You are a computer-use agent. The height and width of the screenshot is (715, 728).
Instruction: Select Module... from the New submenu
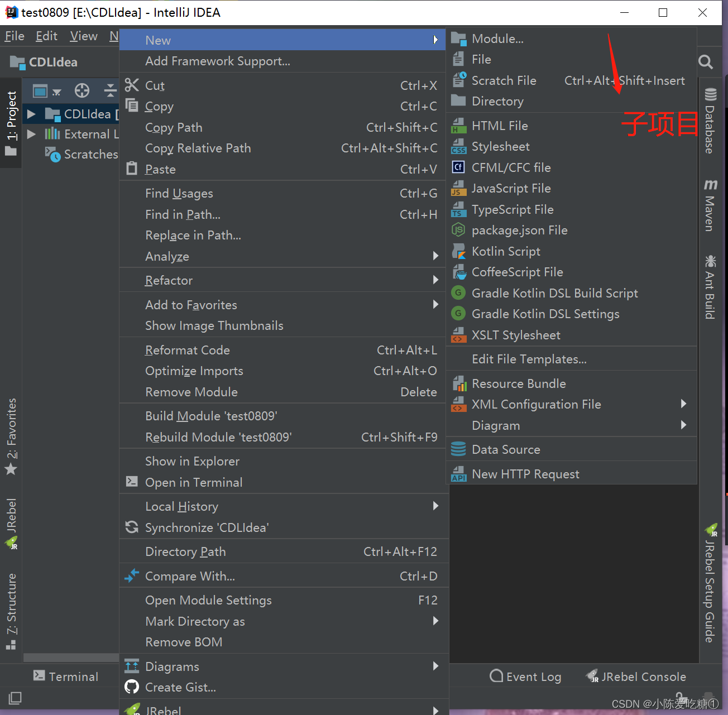coord(497,39)
